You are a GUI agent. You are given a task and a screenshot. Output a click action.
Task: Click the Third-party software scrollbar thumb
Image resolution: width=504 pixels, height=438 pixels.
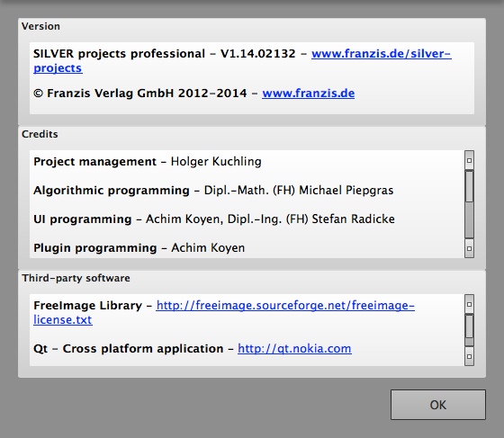click(x=469, y=326)
